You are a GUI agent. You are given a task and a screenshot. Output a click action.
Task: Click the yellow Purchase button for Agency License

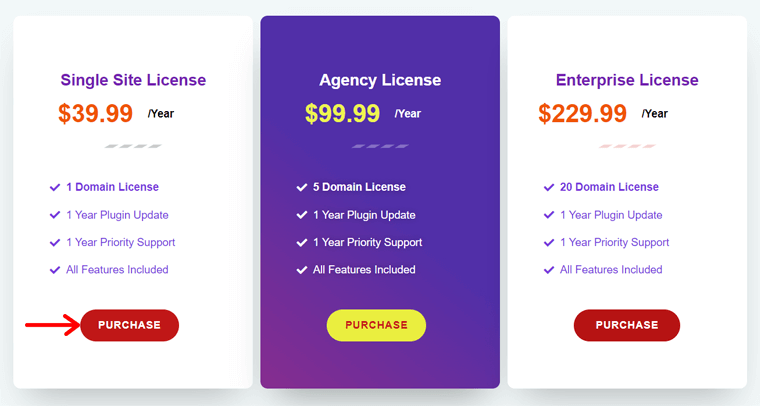pyautogui.click(x=376, y=325)
